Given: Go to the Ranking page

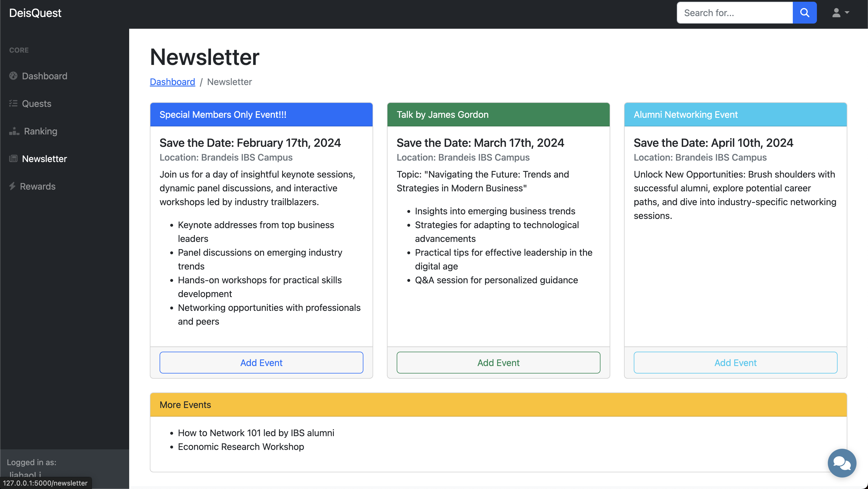Looking at the screenshot, I should coord(40,131).
